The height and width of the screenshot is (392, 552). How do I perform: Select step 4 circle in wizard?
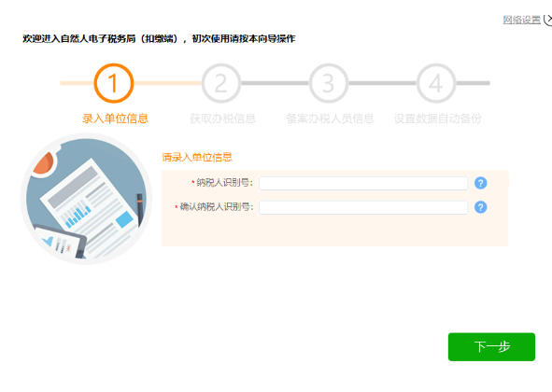[436, 83]
